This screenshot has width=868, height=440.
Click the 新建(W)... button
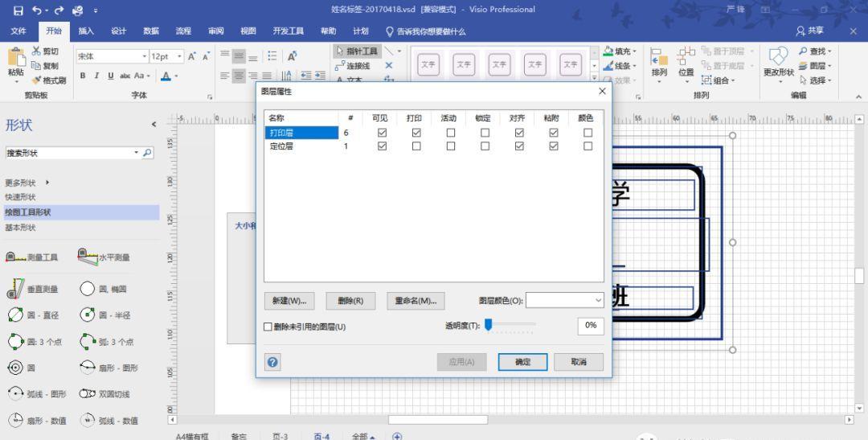(x=289, y=301)
